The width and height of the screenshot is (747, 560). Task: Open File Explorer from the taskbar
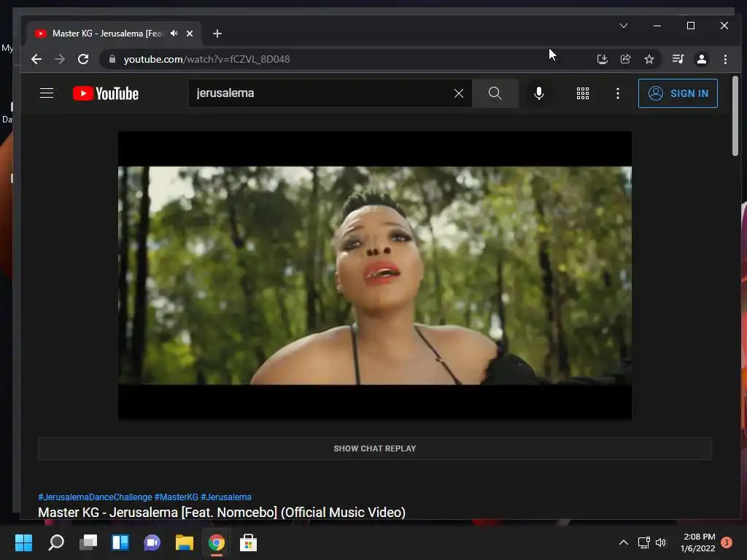[x=185, y=542]
